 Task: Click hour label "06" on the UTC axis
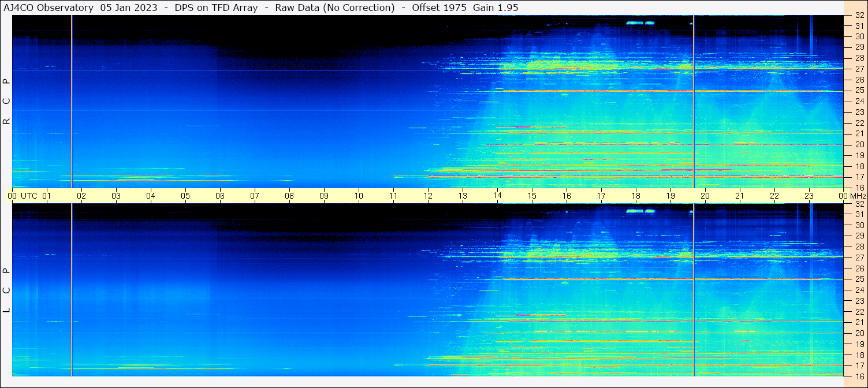(x=220, y=196)
